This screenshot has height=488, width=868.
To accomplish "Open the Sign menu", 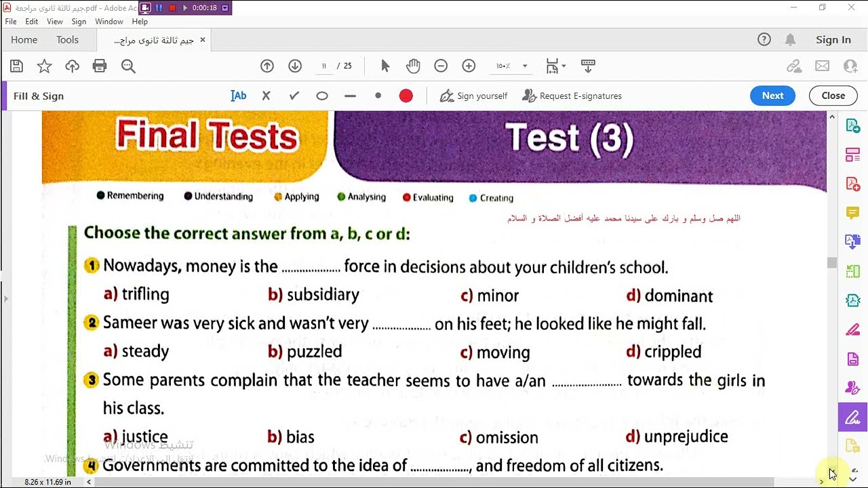I will click(x=79, y=22).
